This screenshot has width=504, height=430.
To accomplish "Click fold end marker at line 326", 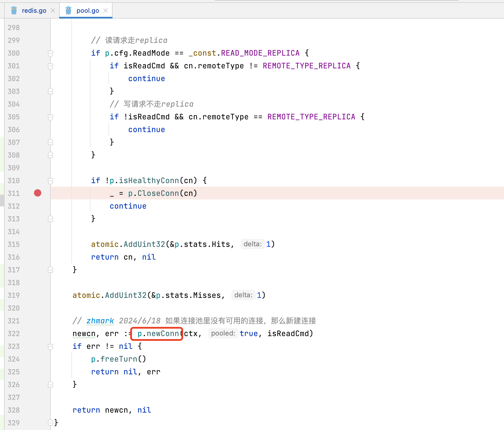I will point(50,385).
